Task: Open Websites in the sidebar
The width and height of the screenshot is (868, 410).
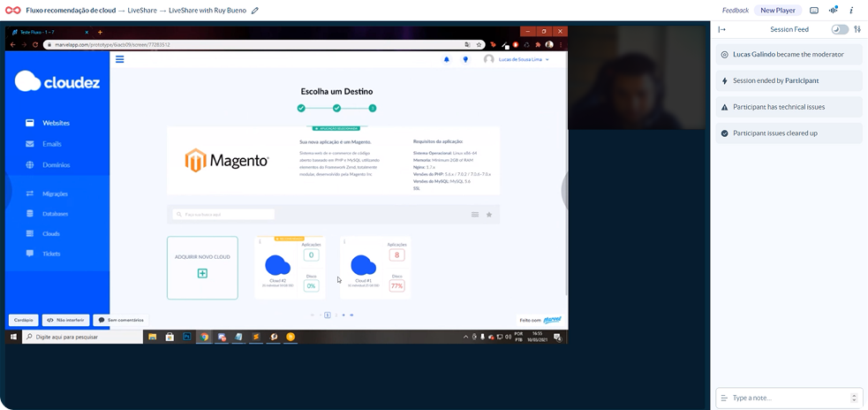Action: coord(48,123)
